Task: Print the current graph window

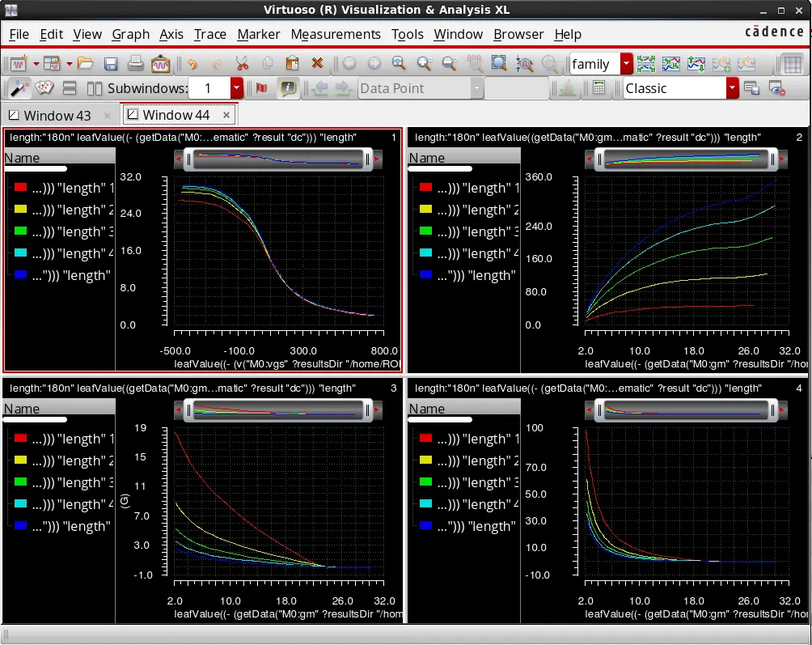Action: (136, 64)
